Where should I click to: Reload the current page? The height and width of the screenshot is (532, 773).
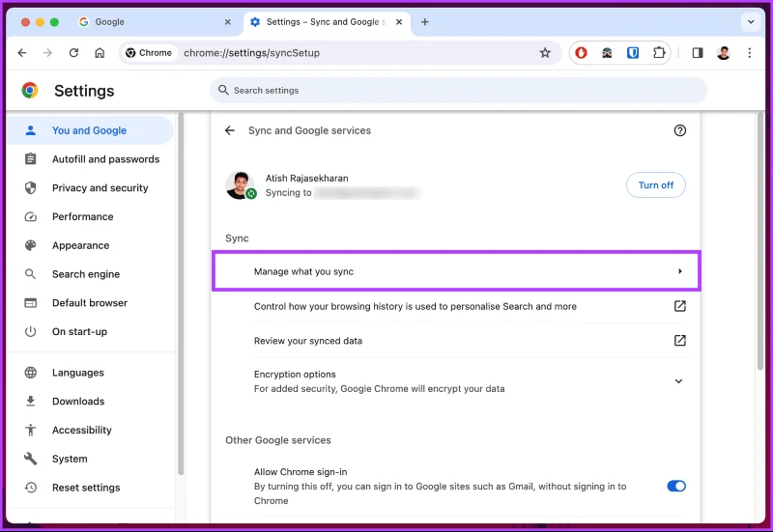tap(74, 53)
